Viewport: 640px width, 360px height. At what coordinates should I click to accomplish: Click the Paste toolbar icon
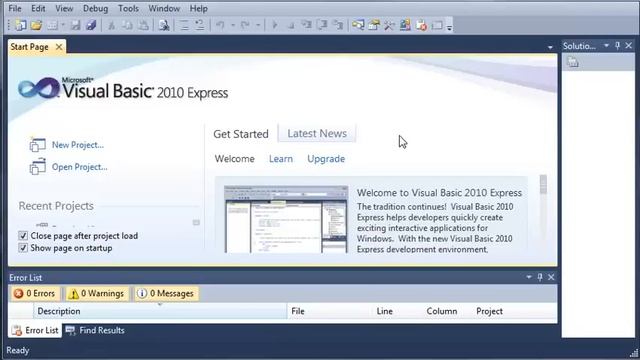143,25
